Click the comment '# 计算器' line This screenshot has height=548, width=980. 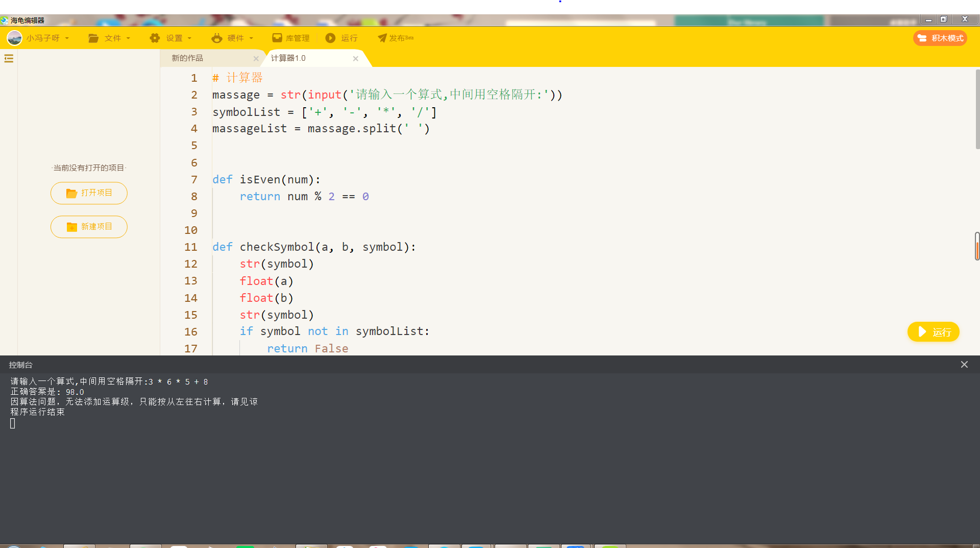237,78
